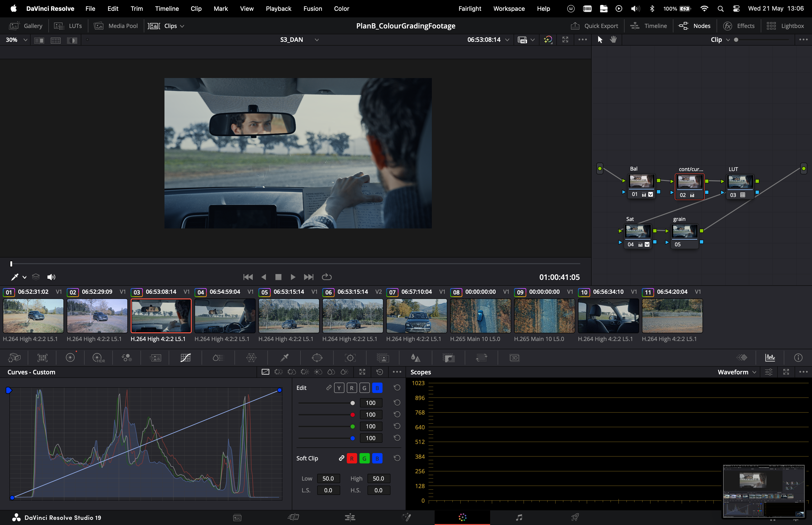Open the Fusion menu
Image resolution: width=812 pixels, height=525 pixels.
point(312,8)
